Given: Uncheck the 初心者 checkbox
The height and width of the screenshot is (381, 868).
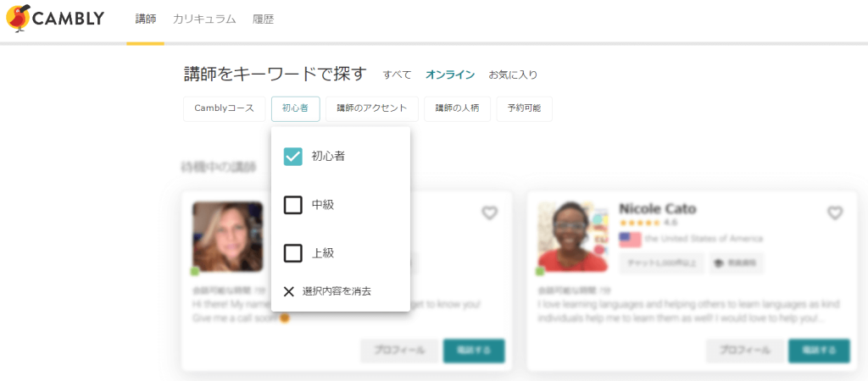Looking at the screenshot, I should point(293,157).
